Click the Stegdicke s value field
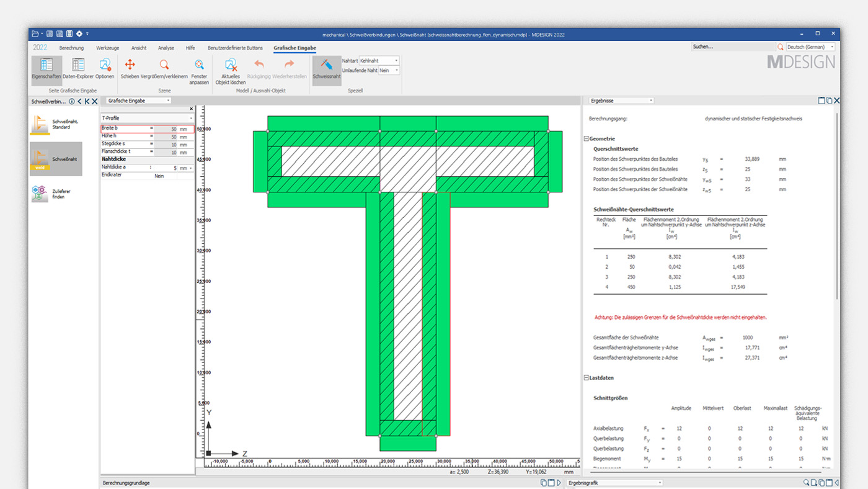This screenshot has width=868, height=489. click(166, 144)
